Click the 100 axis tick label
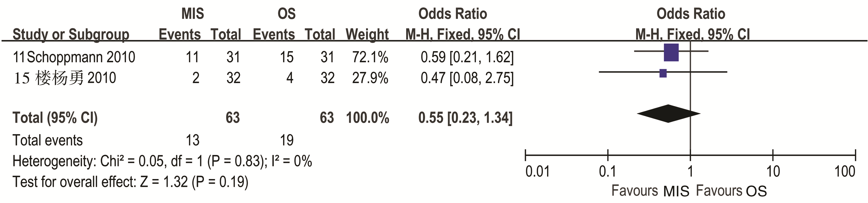The height and width of the screenshot is (203, 868). coord(844,172)
